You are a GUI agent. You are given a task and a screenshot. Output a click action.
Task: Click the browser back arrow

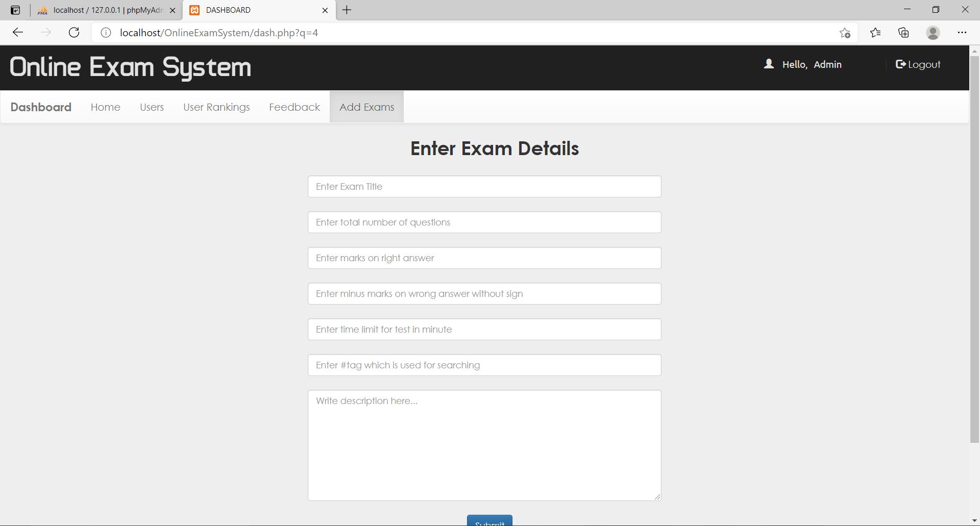pos(18,33)
